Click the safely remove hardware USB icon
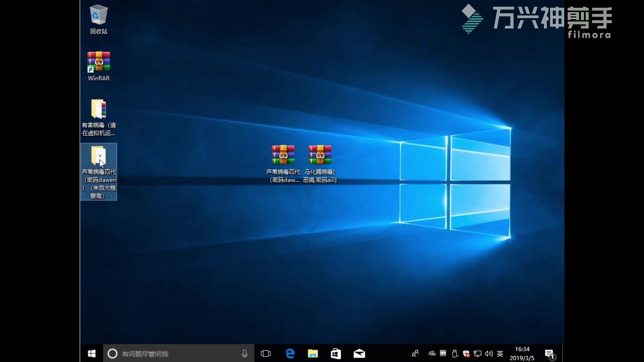 click(x=455, y=354)
